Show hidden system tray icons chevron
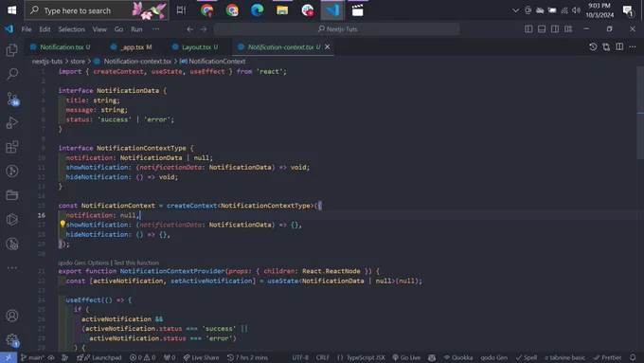 515,10
